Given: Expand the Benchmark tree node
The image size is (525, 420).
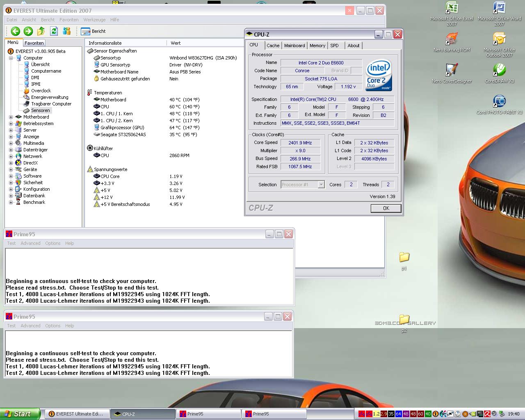Looking at the screenshot, I should pyautogui.click(x=11, y=202).
